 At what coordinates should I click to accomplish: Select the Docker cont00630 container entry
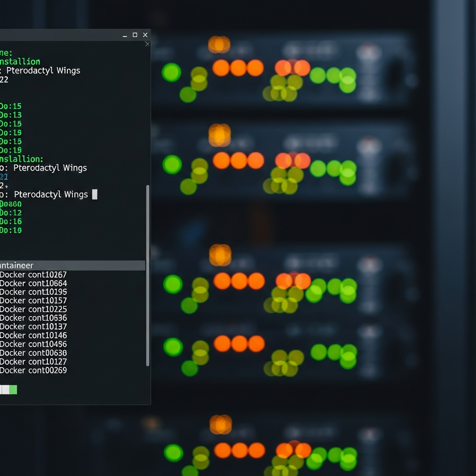point(33,353)
